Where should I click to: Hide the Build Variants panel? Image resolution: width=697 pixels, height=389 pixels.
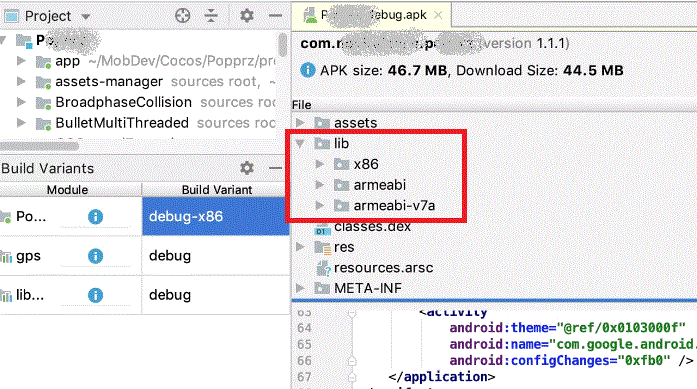click(276, 168)
